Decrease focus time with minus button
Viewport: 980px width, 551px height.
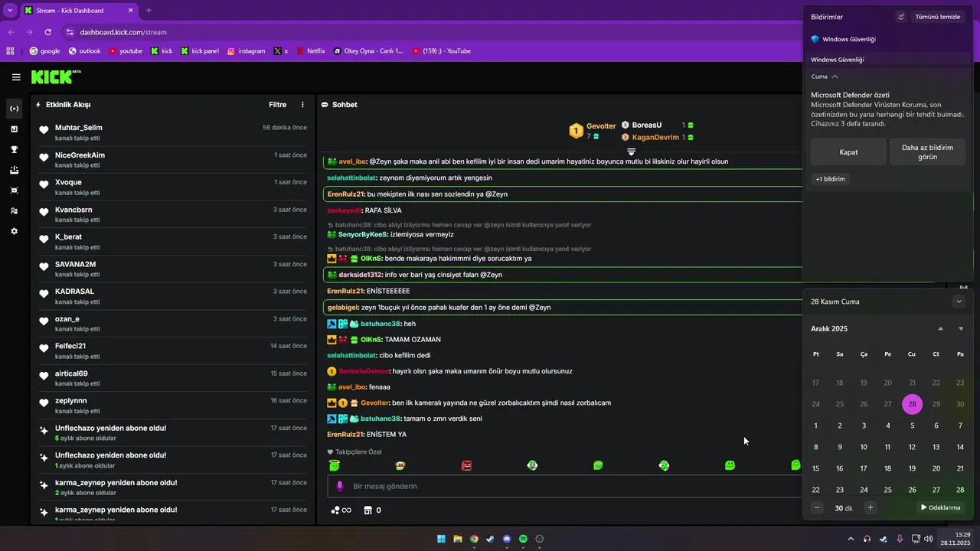(x=817, y=507)
